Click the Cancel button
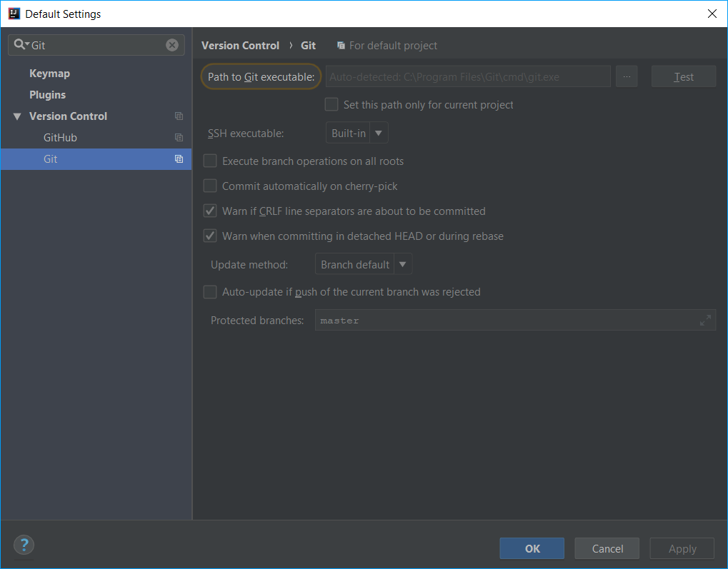The image size is (728, 569). 607,548
